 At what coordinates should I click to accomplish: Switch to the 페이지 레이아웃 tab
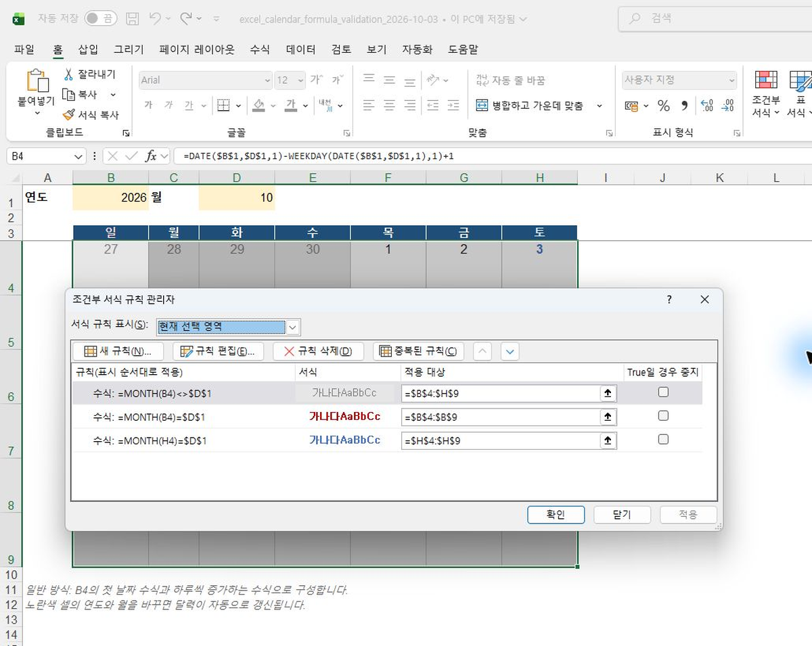197,49
